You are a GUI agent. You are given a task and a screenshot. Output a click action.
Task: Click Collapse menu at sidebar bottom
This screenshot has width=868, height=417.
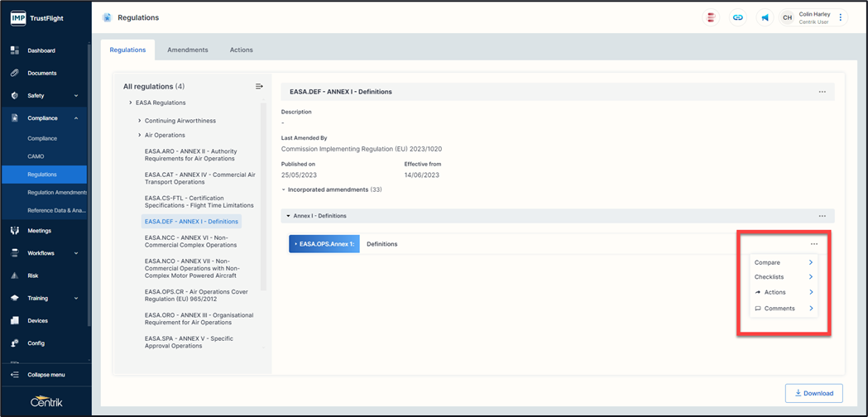click(x=46, y=375)
